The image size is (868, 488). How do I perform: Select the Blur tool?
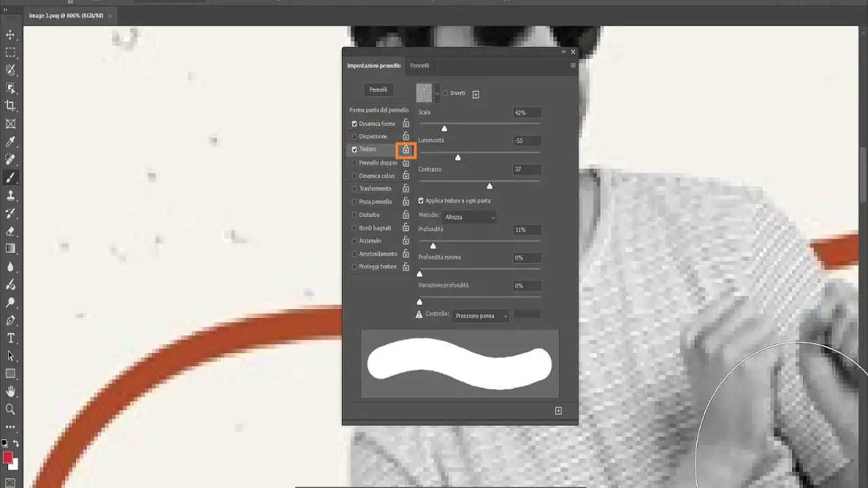10,266
